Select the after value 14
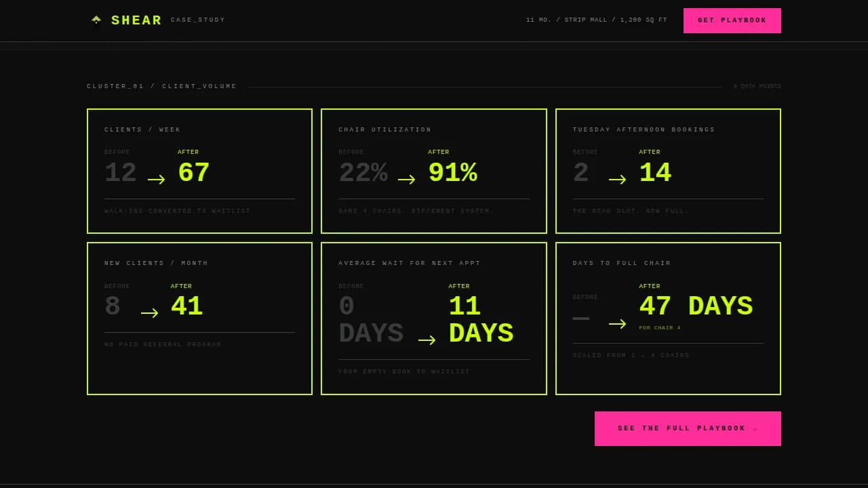Image resolution: width=868 pixels, height=488 pixels. click(655, 173)
